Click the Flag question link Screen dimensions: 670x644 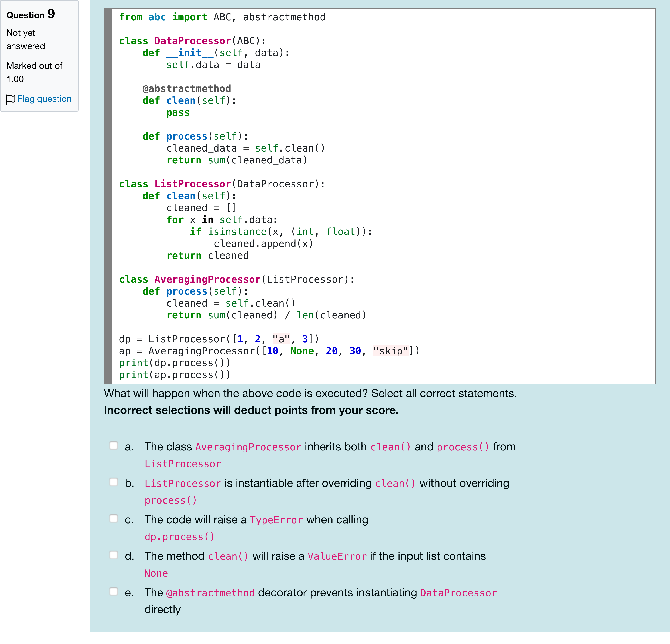click(x=44, y=99)
